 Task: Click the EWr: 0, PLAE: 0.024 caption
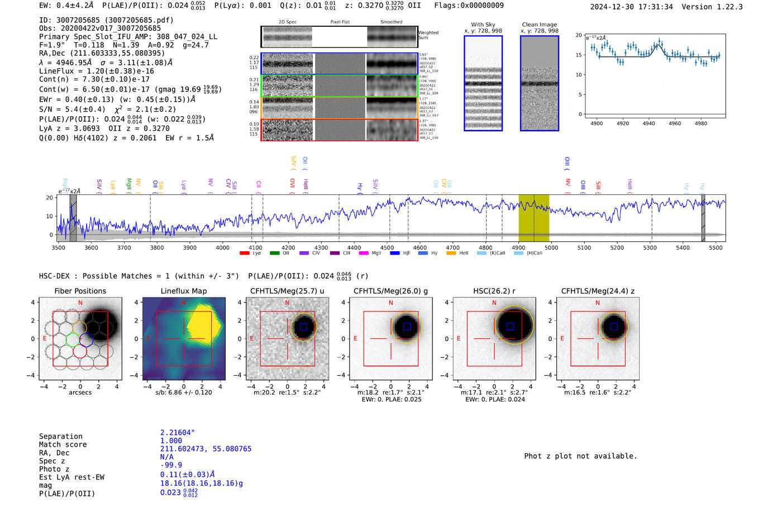click(495, 400)
